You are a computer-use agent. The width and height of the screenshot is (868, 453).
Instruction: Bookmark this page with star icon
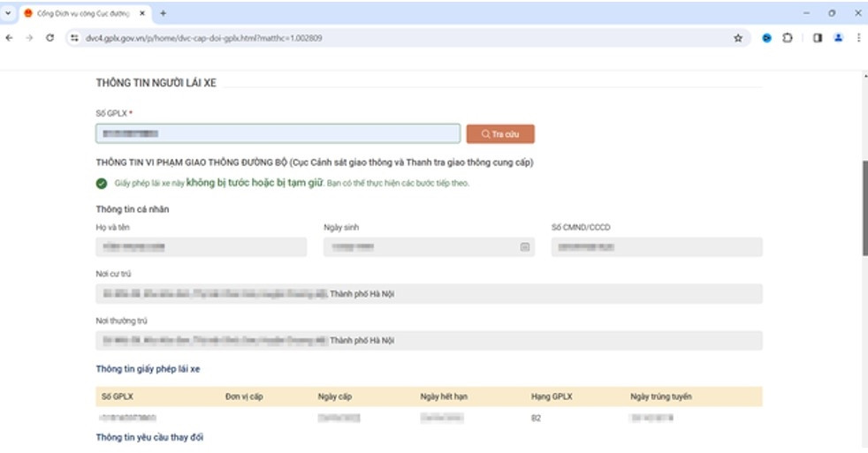738,39
